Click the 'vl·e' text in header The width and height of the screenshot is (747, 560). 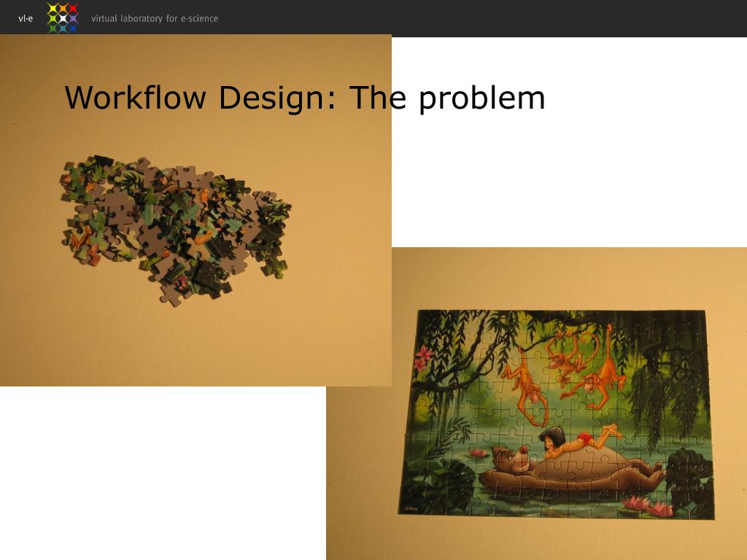pyautogui.click(x=26, y=18)
